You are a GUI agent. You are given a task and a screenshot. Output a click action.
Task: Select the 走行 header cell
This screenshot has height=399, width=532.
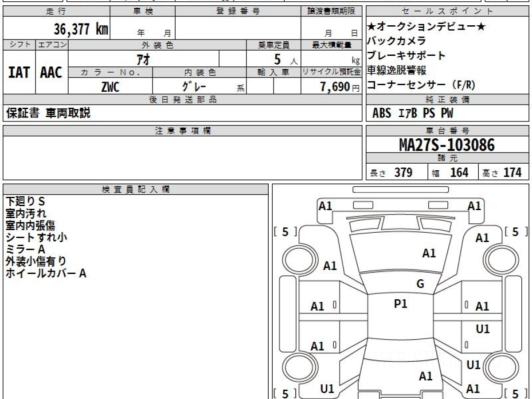tap(56, 12)
